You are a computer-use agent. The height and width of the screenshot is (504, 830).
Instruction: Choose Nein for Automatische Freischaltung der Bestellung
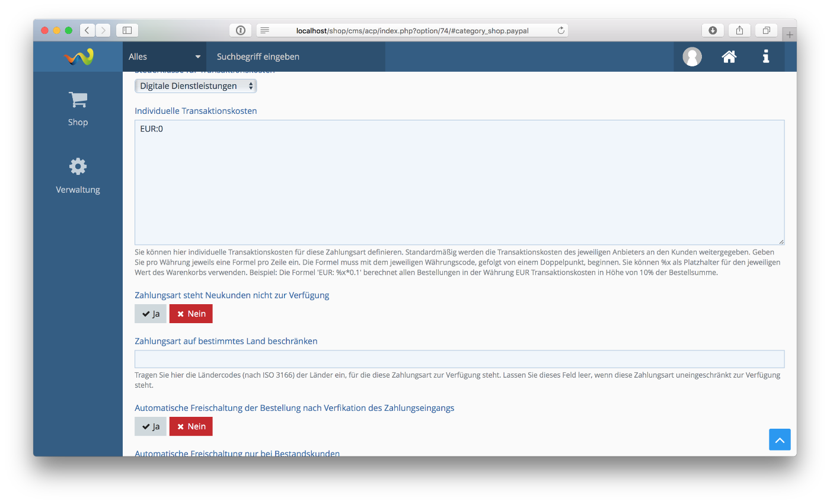tap(191, 426)
